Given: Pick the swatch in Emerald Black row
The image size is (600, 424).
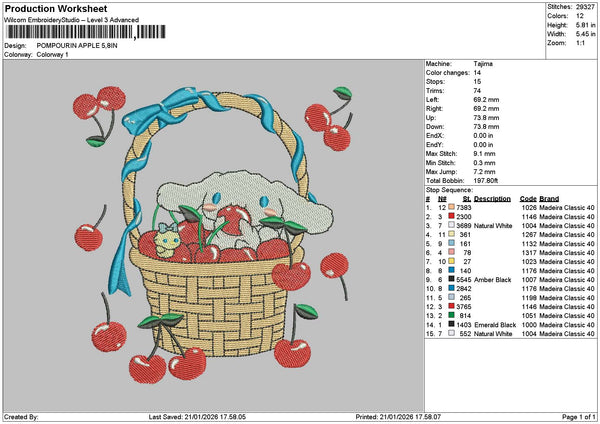Looking at the screenshot, I should (x=452, y=325).
